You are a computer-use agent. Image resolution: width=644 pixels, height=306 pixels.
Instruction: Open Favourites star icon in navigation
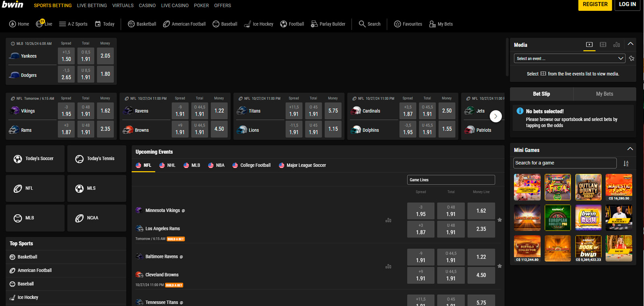[398, 24]
